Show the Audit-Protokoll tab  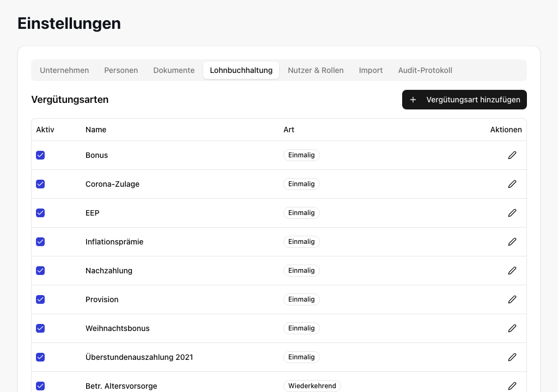[425, 70]
